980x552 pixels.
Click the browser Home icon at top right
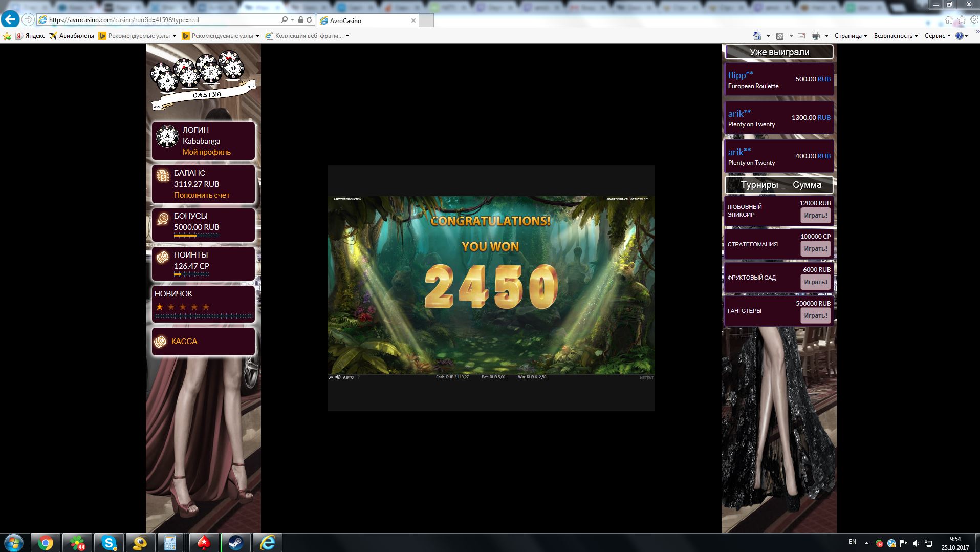point(949,20)
